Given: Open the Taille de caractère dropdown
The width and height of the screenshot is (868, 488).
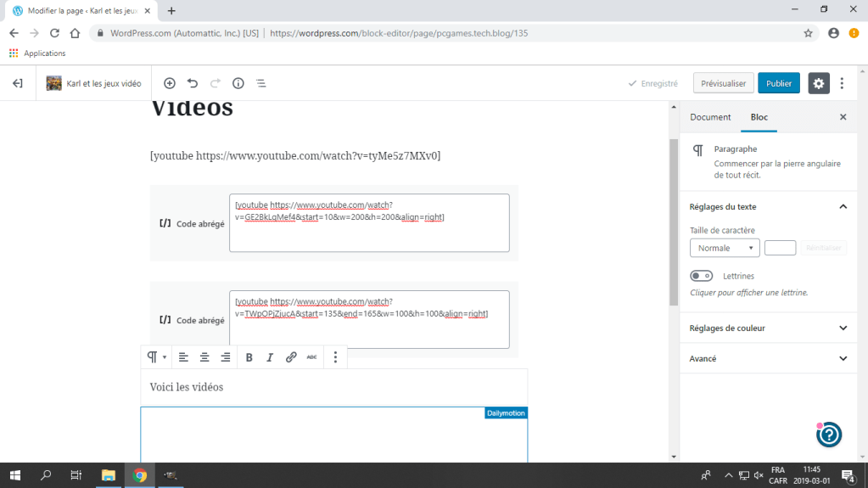Looking at the screenshot, I should click(x=725, y=248).
